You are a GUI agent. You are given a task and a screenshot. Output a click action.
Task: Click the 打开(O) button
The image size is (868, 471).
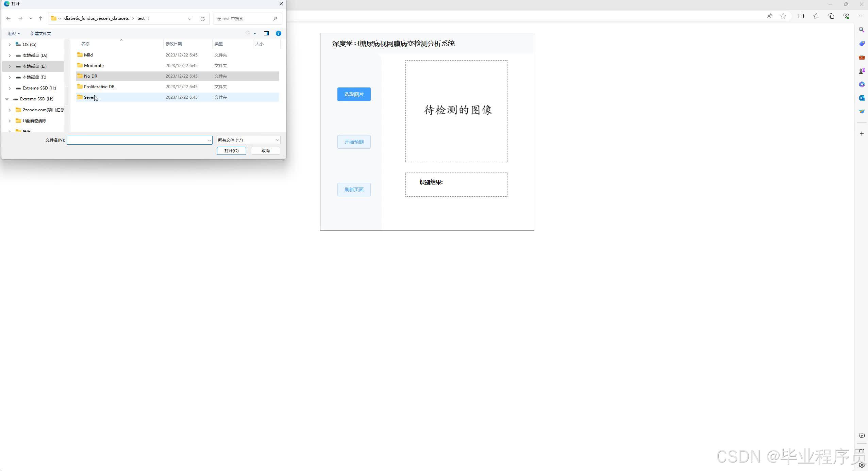[231, 151]
